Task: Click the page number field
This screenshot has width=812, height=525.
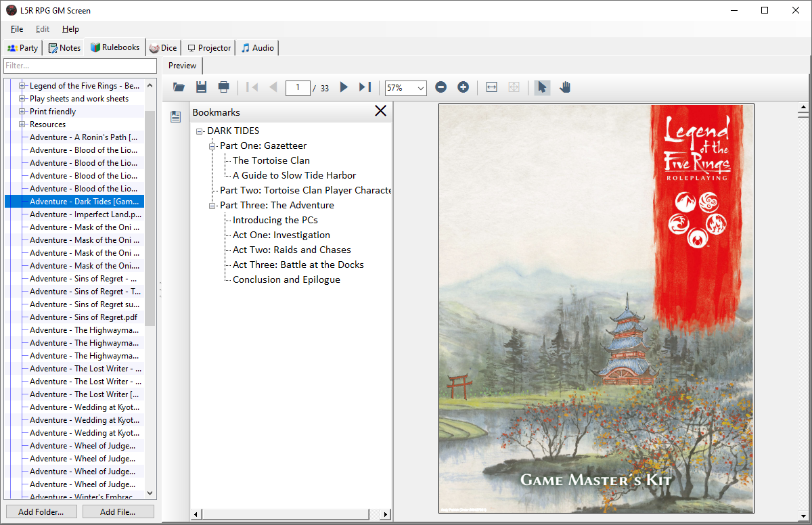Action: pyautogui.click(x=298, y=88)
